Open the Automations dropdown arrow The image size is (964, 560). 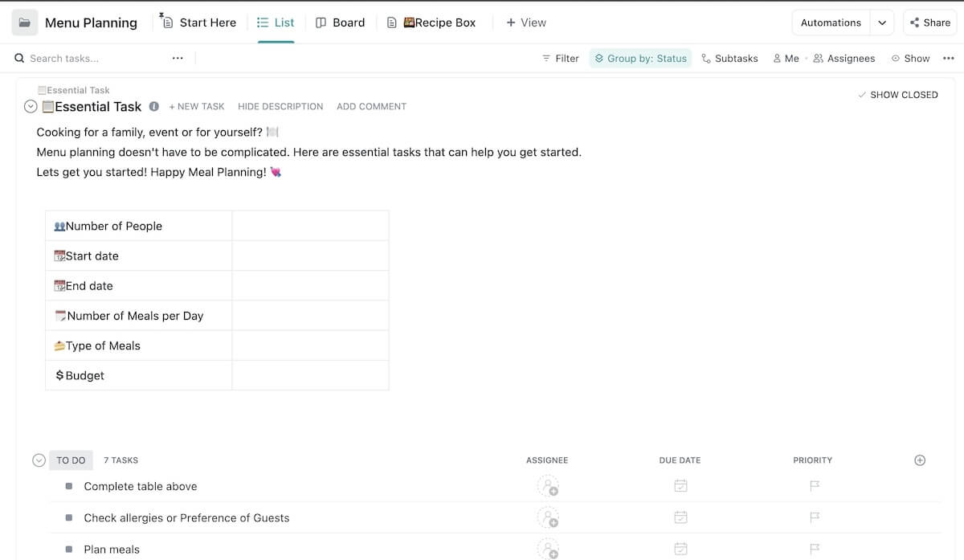coord(882,22)
